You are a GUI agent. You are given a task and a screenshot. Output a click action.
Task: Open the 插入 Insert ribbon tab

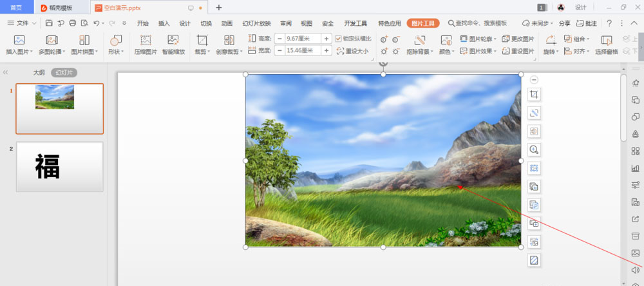[x=164, y=23]
